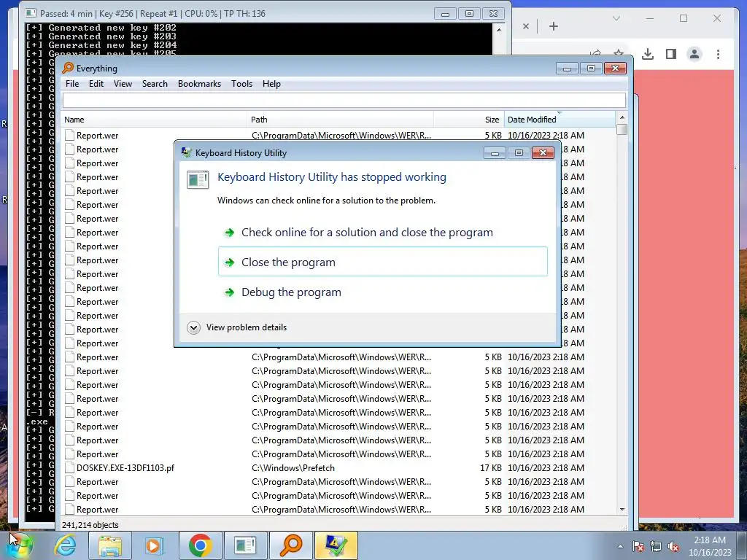Screen dimensions: 747x560
Task: Open the Windows Start button
Action: (x=20, y=545)
